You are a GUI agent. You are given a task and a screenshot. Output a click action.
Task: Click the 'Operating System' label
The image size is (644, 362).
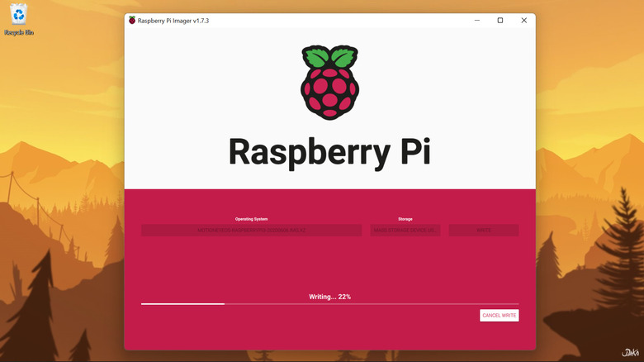tap(251, 219)
